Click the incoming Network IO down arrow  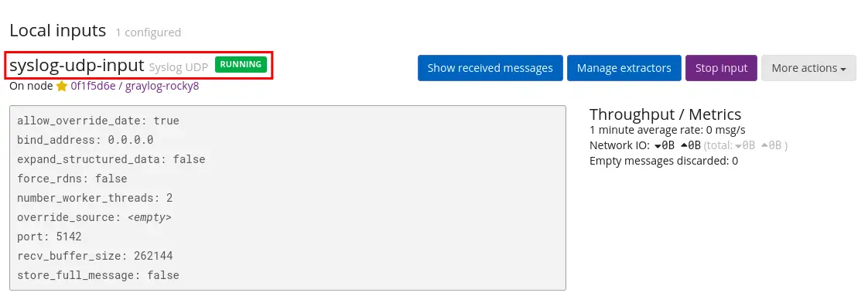click(x=658, y=145)
